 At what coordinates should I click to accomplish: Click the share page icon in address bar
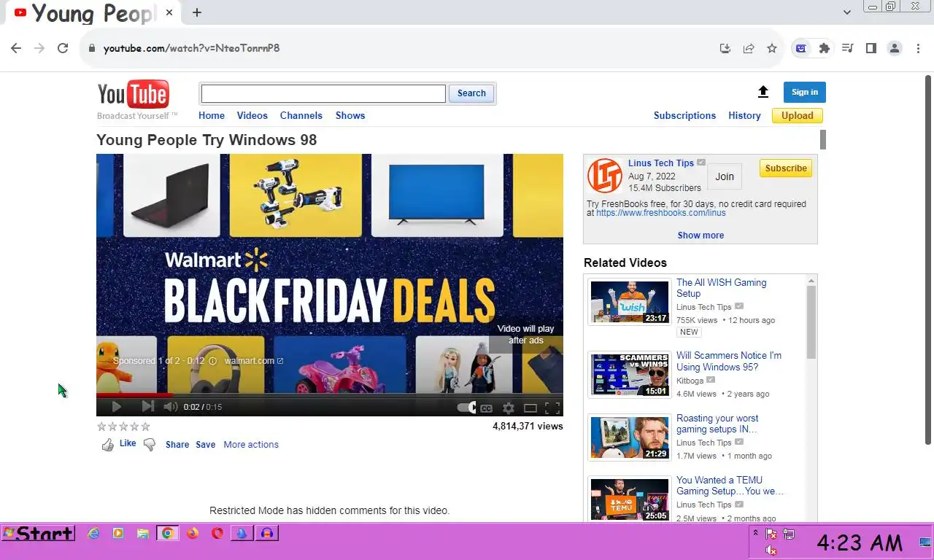(x=749, y=48)
